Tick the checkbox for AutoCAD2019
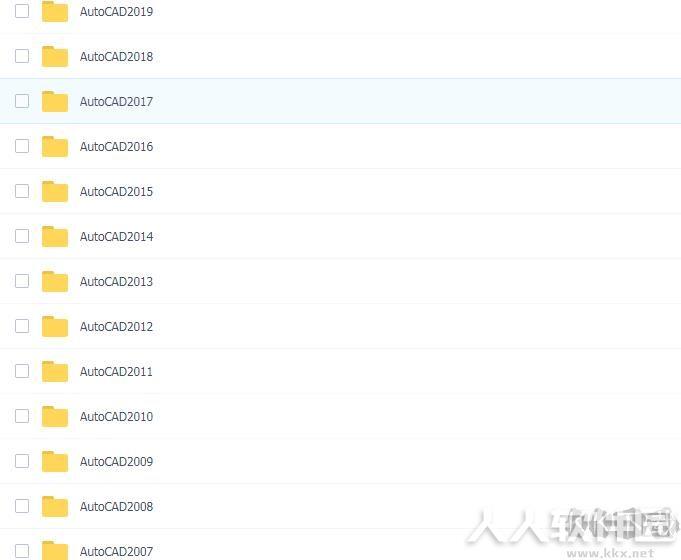The image size is (681, 560). point(22,11)
